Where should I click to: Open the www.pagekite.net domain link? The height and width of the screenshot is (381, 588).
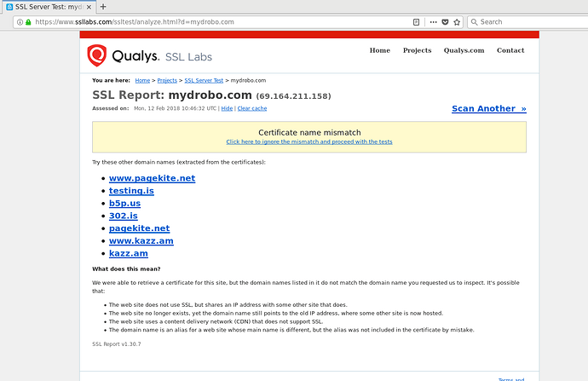pos(152,178)
